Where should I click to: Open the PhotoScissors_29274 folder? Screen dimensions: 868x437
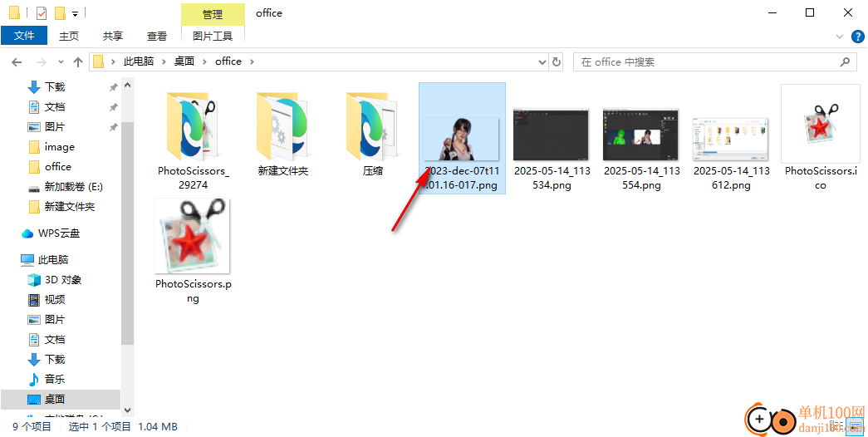194,139
